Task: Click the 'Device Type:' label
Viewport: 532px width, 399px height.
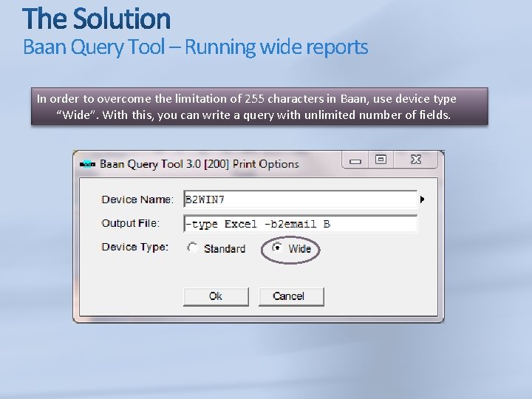Action: (x=135, y=247)
